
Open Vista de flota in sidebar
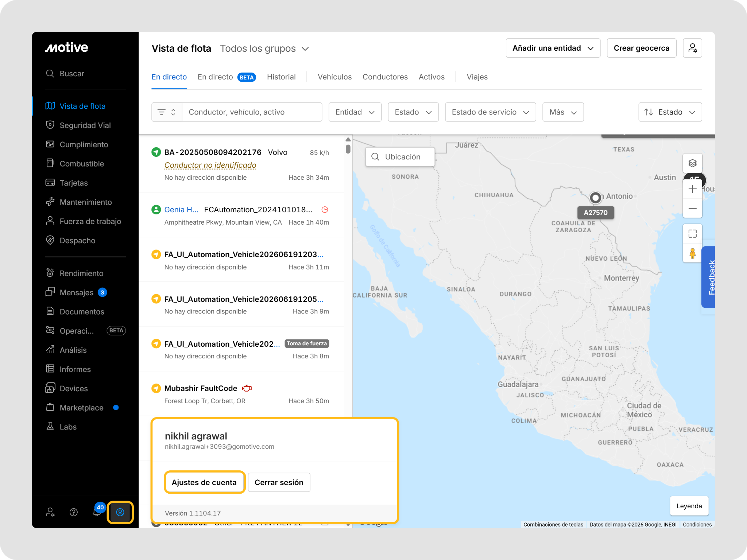(x=76, y=106)
